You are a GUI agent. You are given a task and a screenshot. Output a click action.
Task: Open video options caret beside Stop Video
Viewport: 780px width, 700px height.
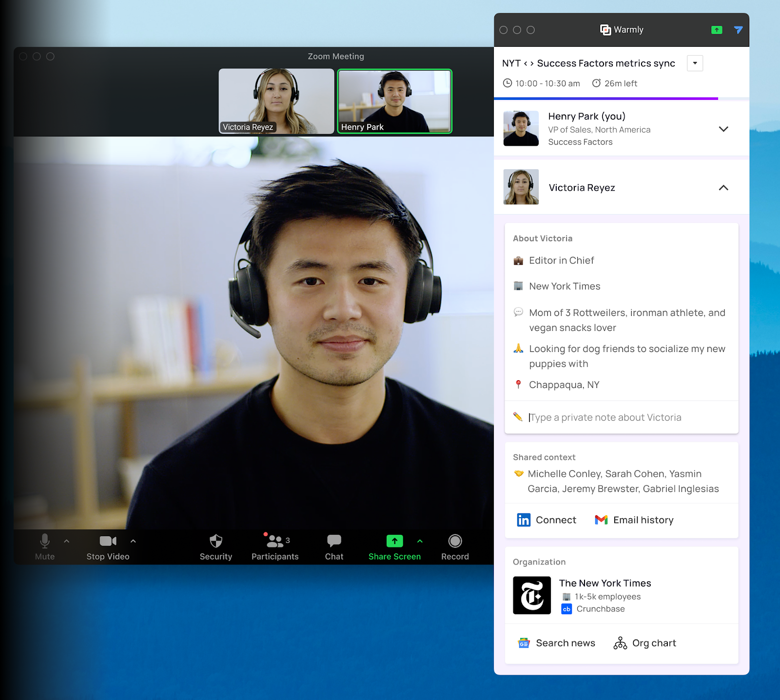133,541
